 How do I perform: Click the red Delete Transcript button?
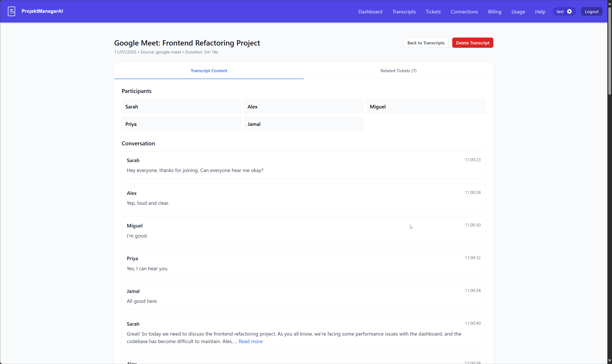pos(472,43)
